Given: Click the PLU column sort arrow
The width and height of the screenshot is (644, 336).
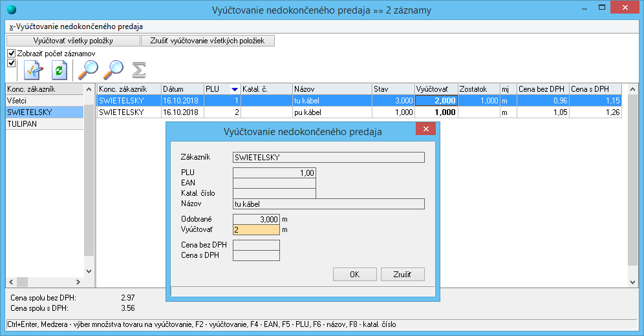Looking at the screenshot, I should [234, 89].
